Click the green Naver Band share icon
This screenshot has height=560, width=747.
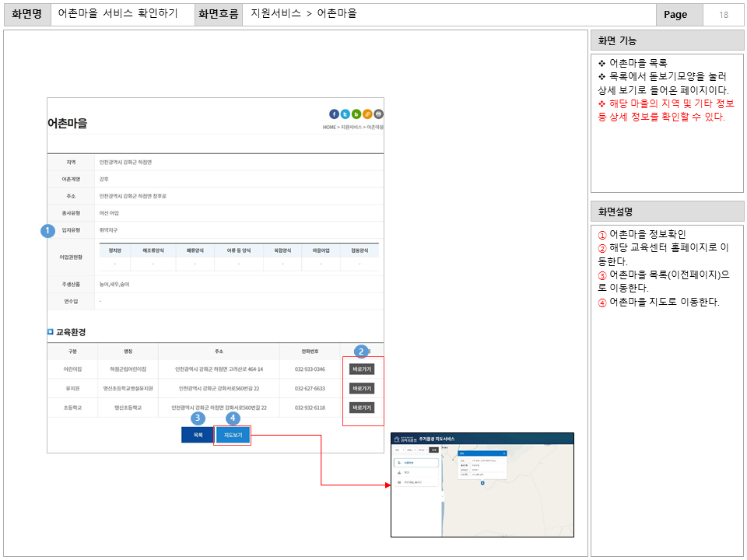(356, 114)
